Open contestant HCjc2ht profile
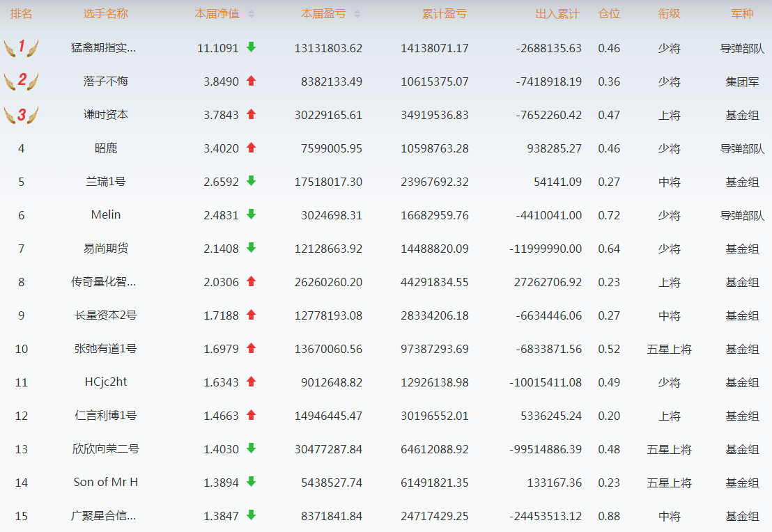The image size is (772, 532). tap(105, 382)
